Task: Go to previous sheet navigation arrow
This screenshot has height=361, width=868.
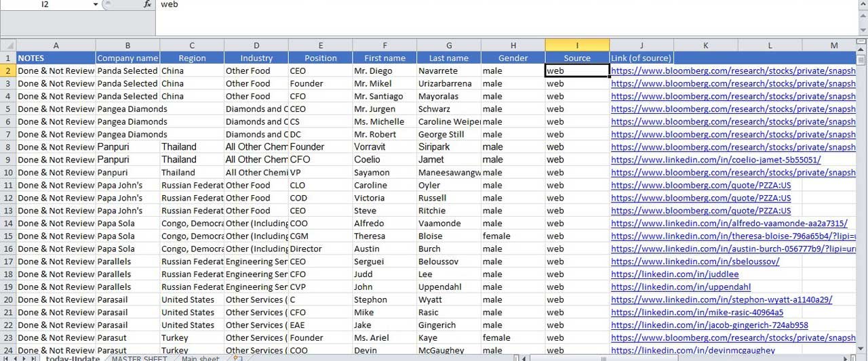Action: (x=15, y=358)
